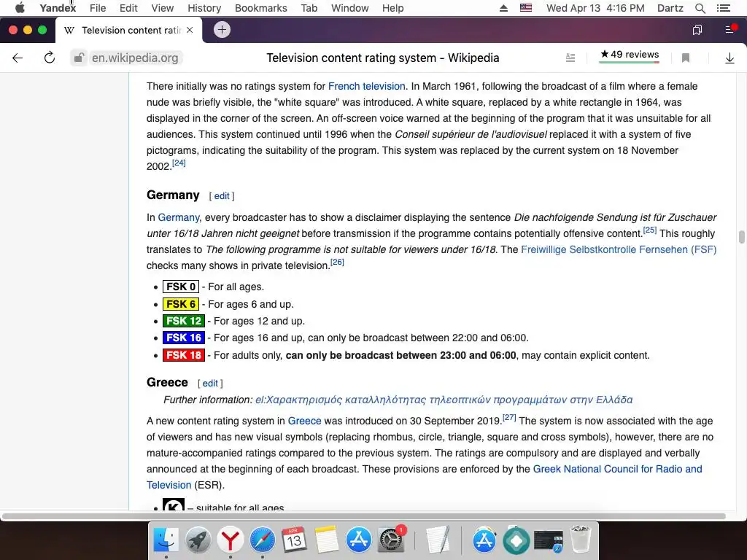The image size is (747, 560).
Task: Open Freiwillige Selbstkontrolle Fernsehen (FSF) link
Action: pyautogui.click(x=619, y=249)
